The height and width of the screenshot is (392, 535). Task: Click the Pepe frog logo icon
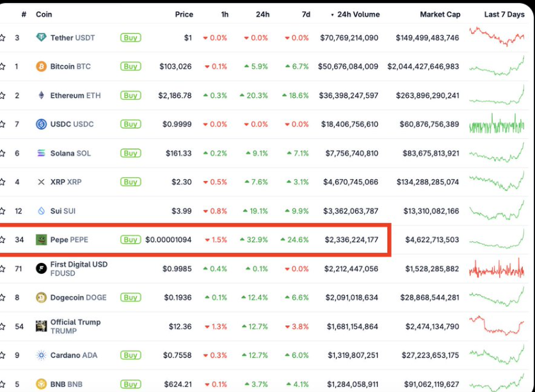click(42, 240)
